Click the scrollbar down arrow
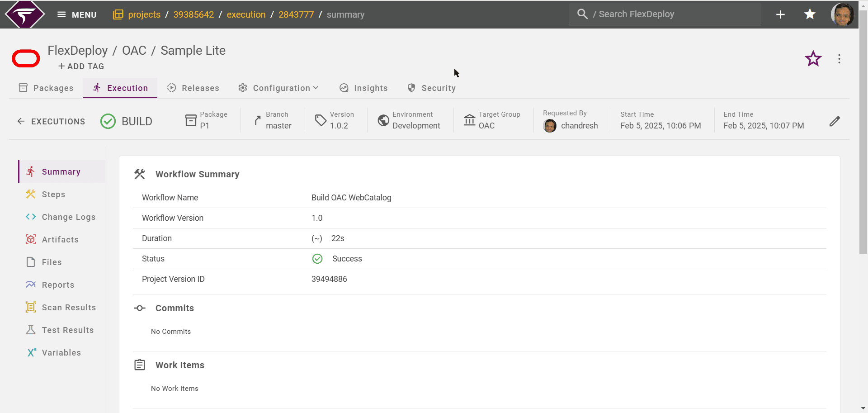Viewport: 868px width, 413px height. coord(863,408)
